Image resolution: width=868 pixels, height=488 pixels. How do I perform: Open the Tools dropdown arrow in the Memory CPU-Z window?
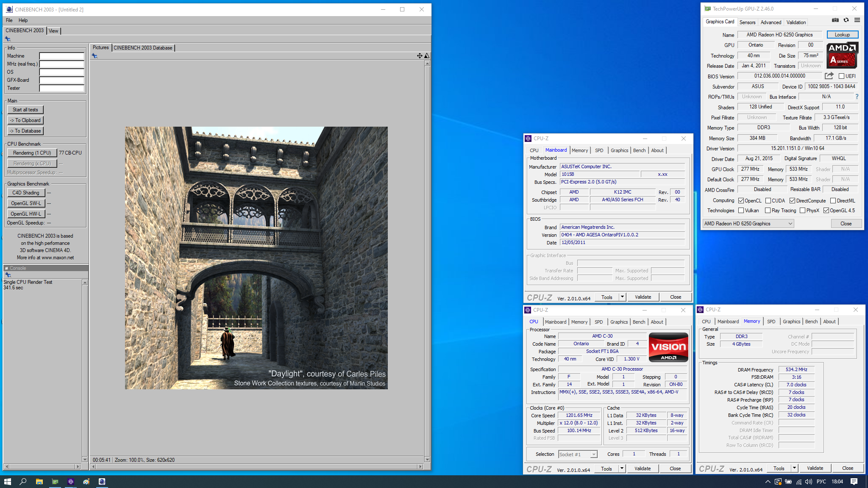click(794, 468)
